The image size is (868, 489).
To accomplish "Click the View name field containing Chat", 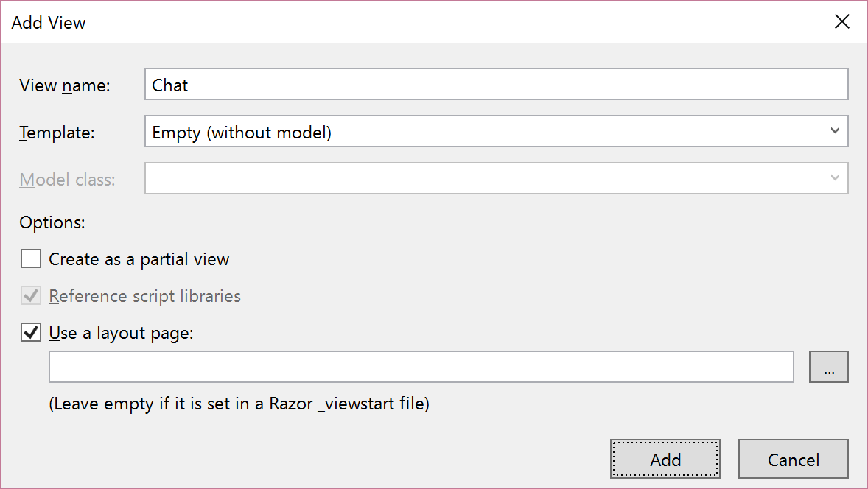I will [496, 84].
